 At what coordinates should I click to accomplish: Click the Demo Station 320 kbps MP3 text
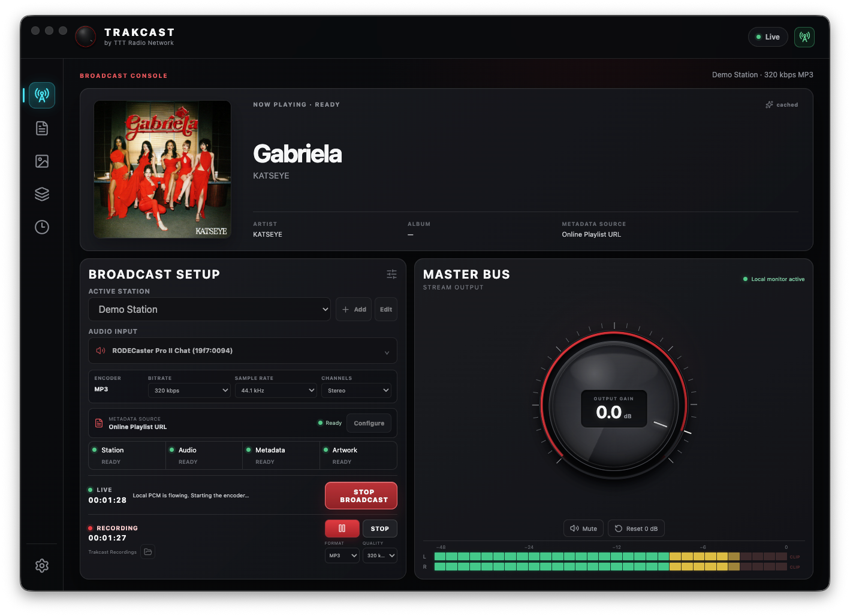[762, 75]
